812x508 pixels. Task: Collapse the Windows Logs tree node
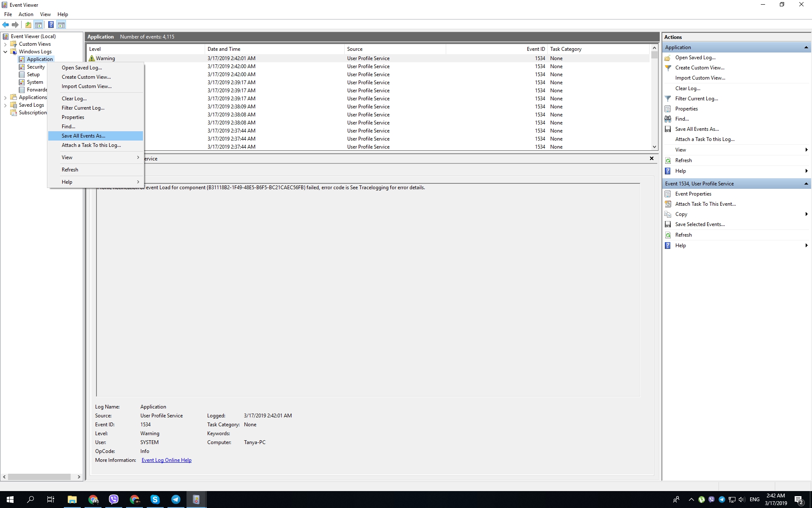(5, 52)
